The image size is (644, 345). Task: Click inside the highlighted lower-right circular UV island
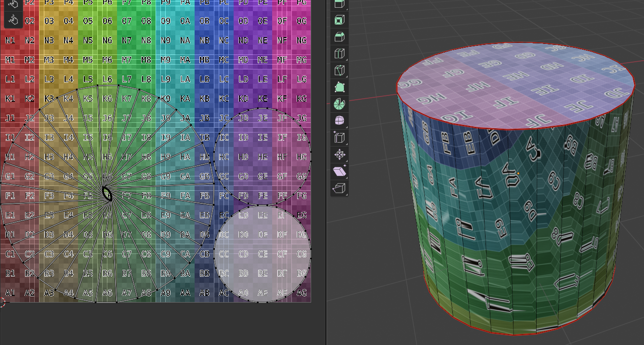263,254
